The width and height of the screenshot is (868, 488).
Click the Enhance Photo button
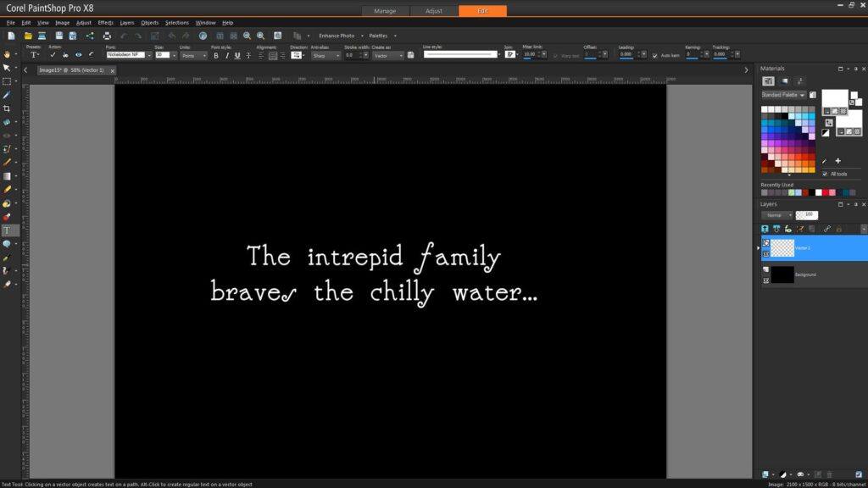point(337,36)
